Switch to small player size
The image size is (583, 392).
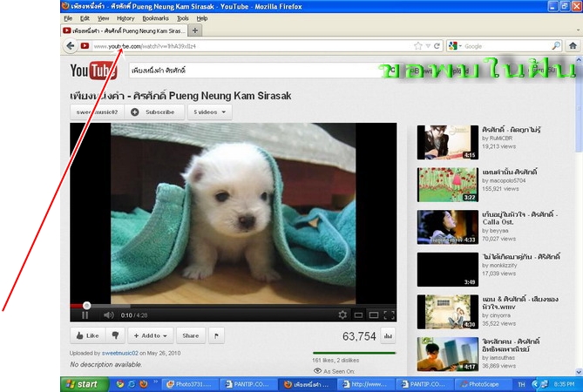point(358,315)
